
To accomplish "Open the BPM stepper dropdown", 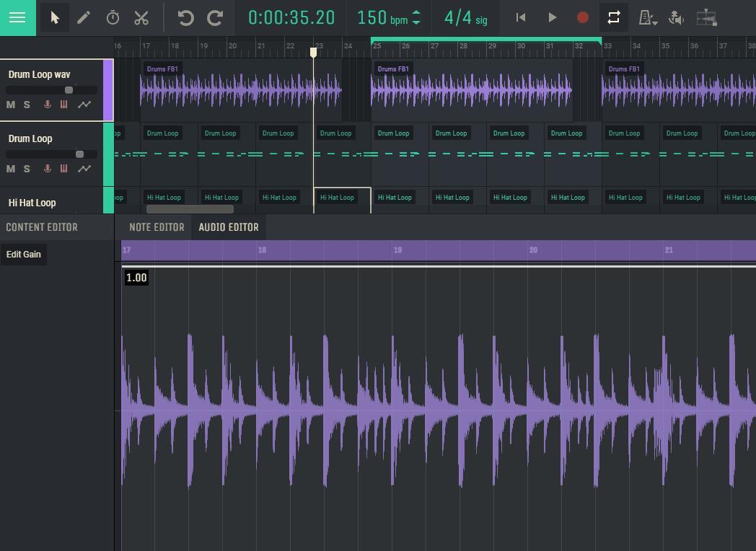I will 417,17.
